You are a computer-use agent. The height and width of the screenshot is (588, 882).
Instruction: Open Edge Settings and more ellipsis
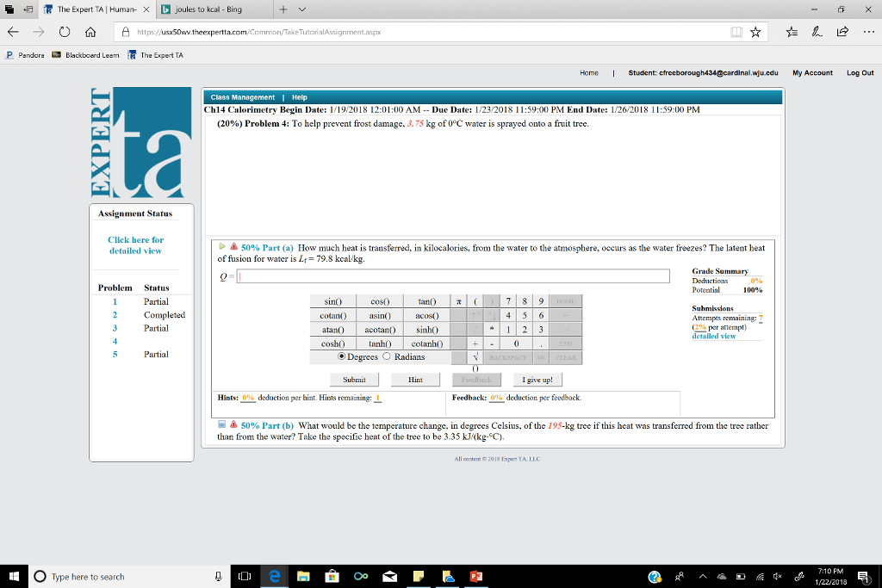pyautogui.click(x=868, y=32)
